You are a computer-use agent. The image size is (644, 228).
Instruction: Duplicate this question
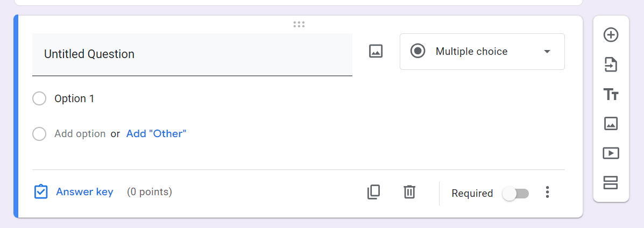pyautogui.click(x=373, y=192)
